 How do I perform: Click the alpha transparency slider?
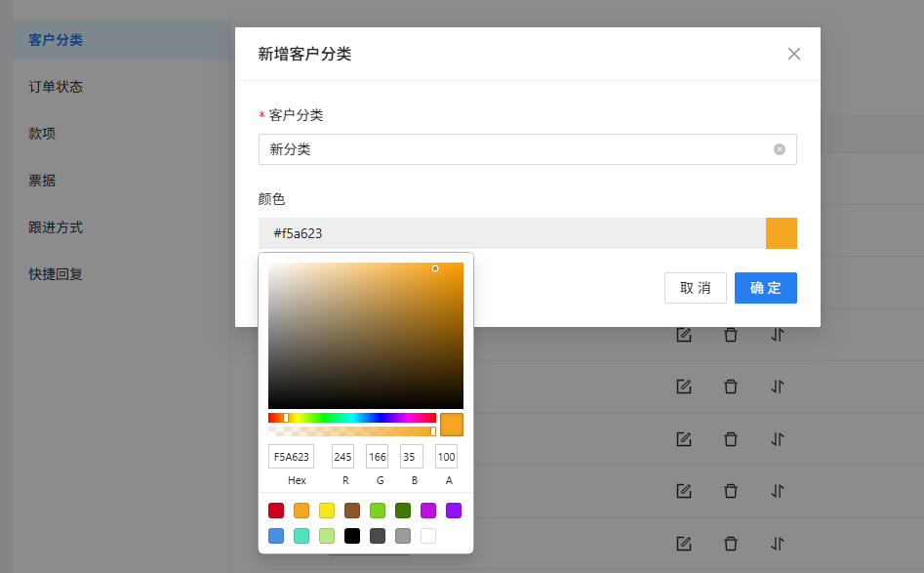[351, 430]
